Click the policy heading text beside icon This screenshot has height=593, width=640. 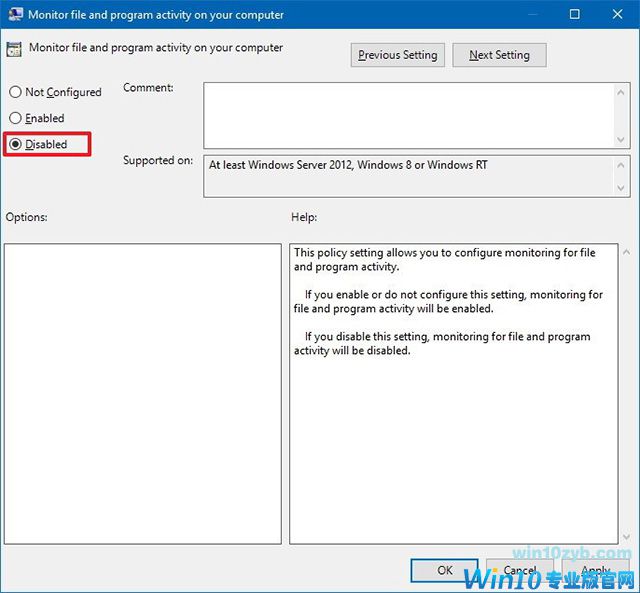tap(156, 48)
